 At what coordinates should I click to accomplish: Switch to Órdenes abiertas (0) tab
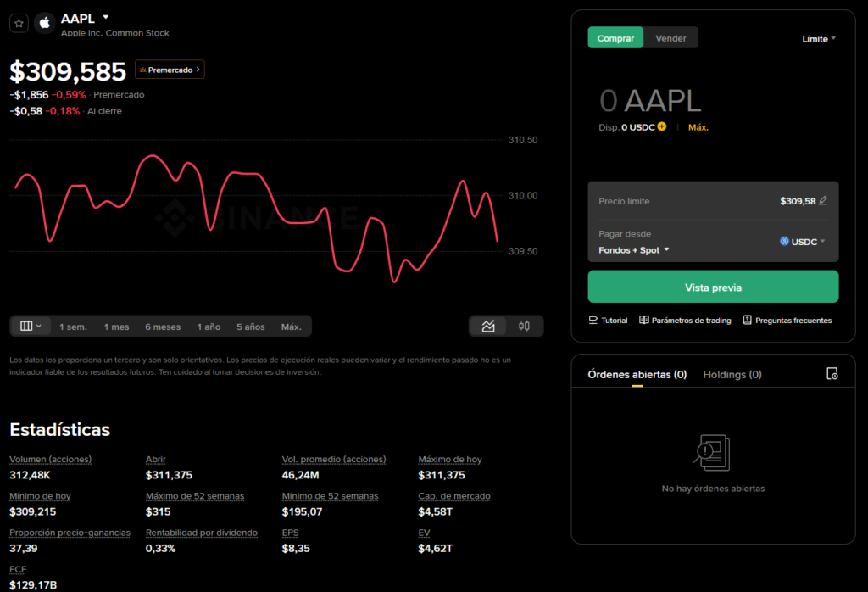[637, 374]
